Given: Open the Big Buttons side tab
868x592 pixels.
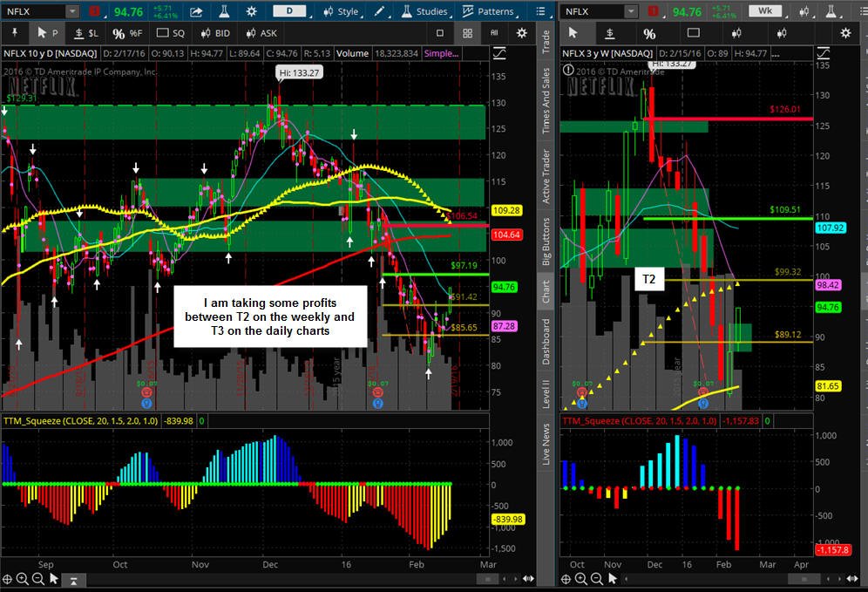Looking at the screenshot, I should tap(546, 242).
